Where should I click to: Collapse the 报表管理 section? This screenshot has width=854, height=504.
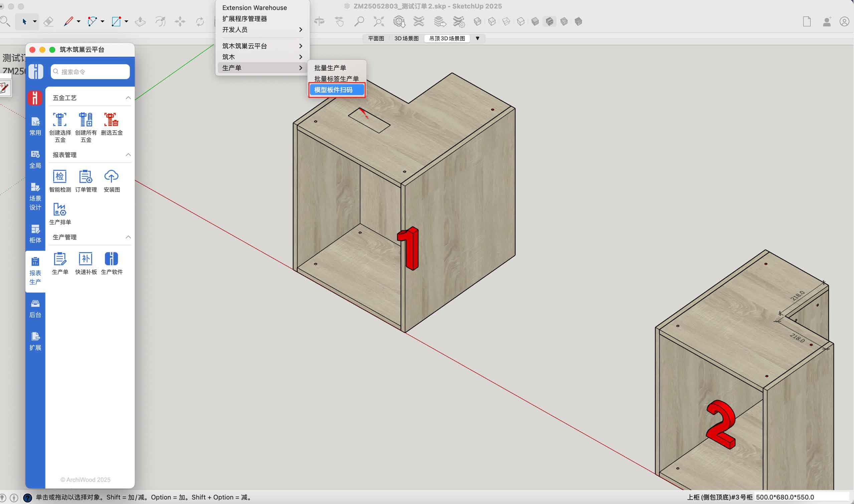pos(128,155)
